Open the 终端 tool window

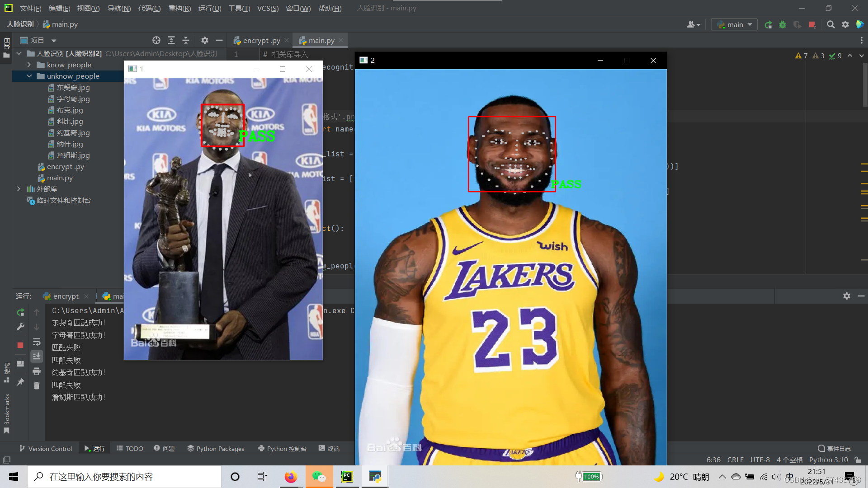(x=329, y=448)
